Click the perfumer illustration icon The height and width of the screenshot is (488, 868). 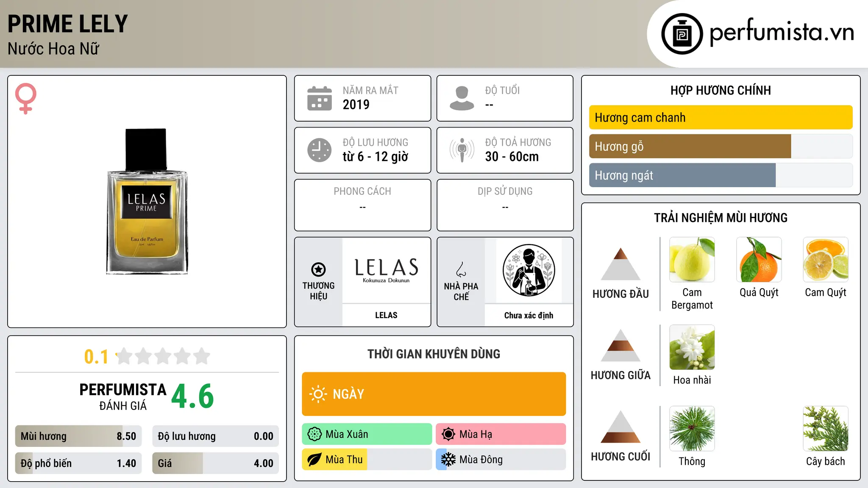529,270
